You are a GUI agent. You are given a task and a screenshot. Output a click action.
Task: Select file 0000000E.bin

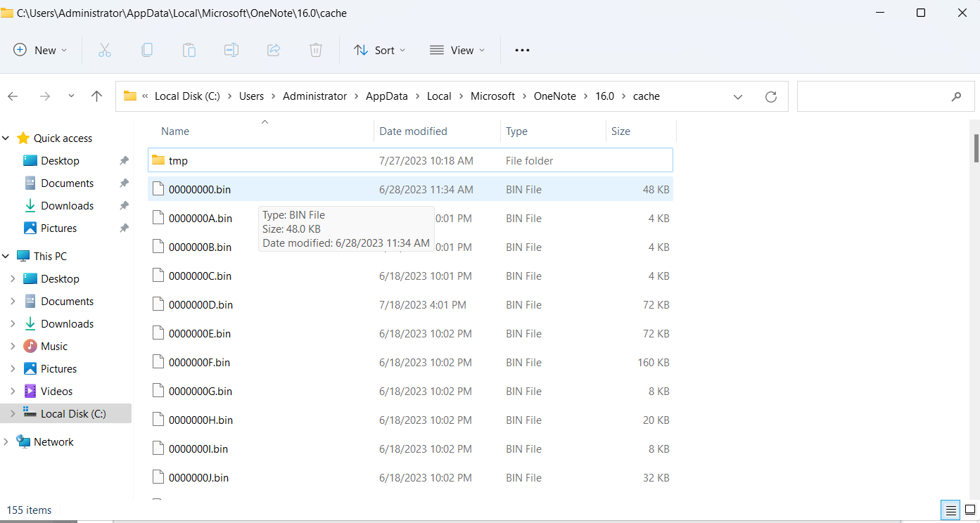(410, 333)
